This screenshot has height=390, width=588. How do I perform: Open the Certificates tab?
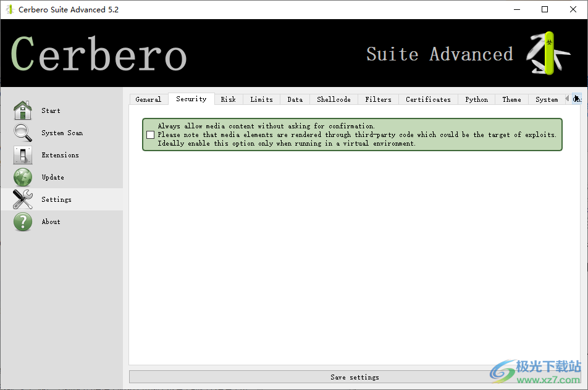(x=428, y=99)
